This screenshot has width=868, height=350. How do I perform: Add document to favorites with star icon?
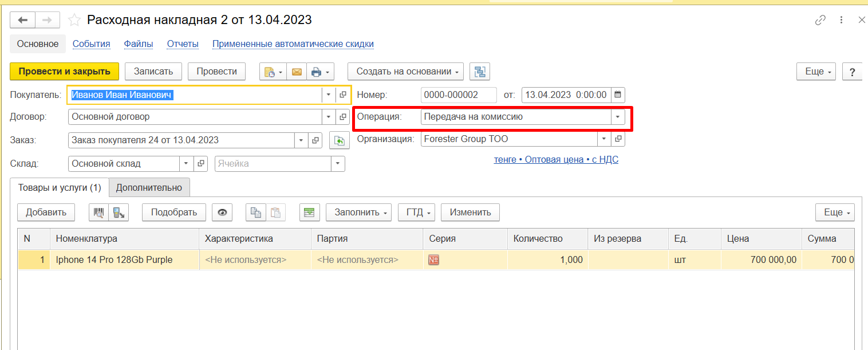click(x=74, y=20)
